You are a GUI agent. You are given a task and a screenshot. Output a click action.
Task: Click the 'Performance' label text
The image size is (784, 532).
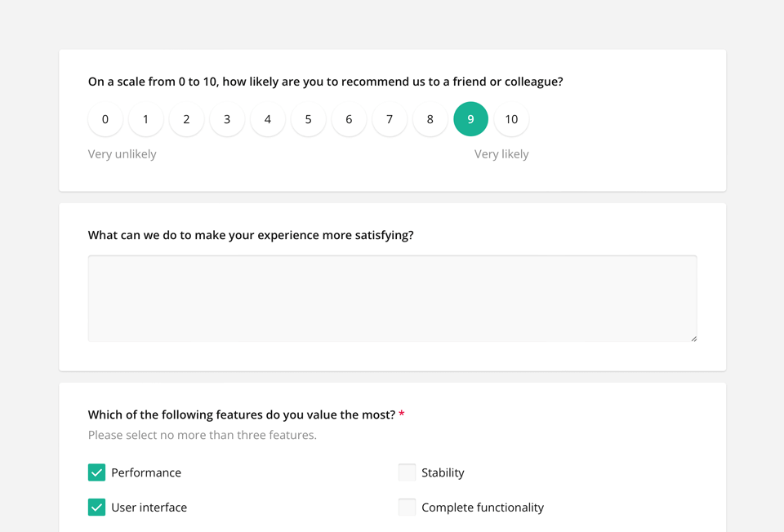tap(146, 473)
